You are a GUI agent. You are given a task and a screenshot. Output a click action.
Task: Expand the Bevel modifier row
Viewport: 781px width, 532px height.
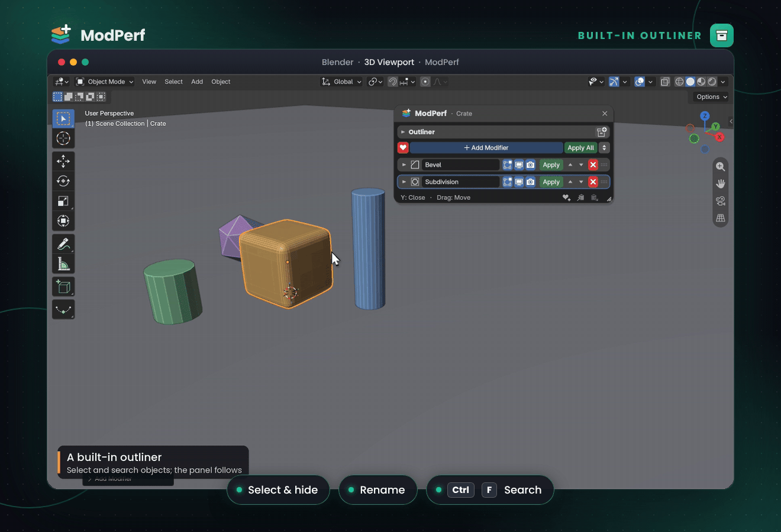coord(404,165)
